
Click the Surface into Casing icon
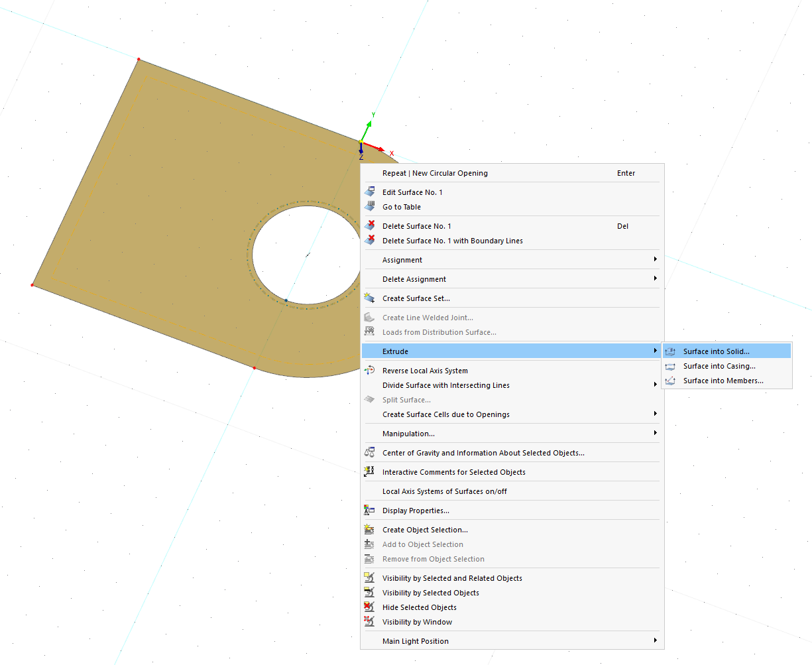click(671, 366)
